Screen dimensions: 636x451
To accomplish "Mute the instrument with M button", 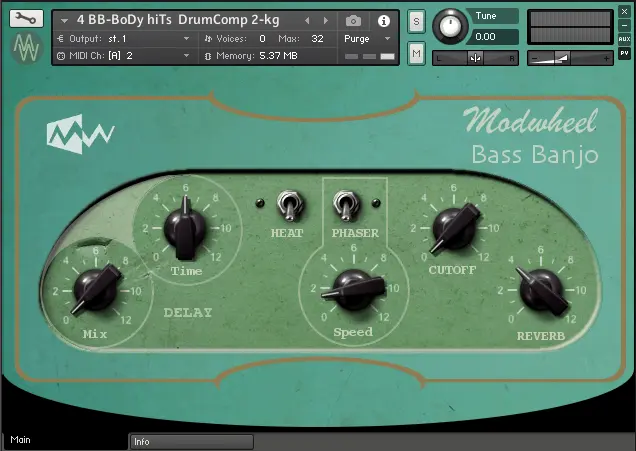I will (x=416, y=54).
